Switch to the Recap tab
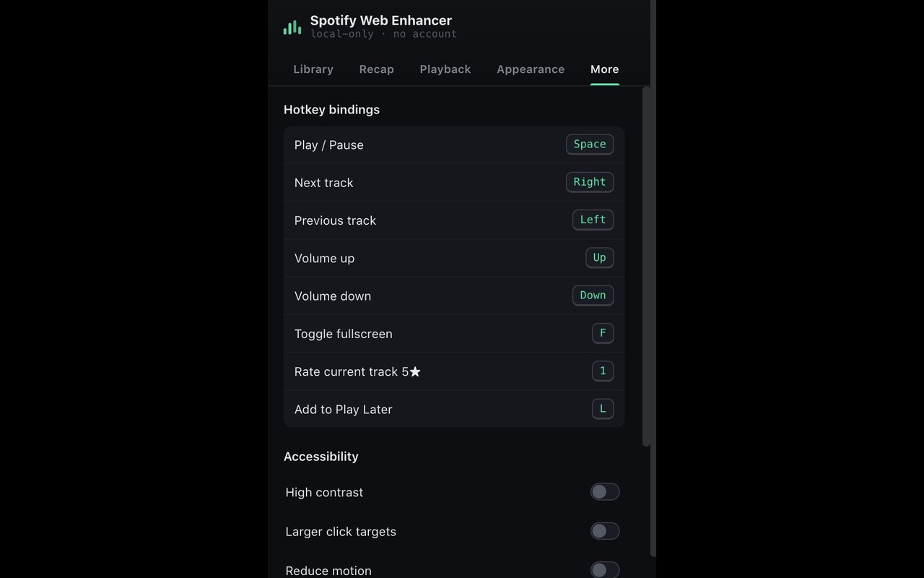This screenshot has height=578, width=924. (377, 69)
